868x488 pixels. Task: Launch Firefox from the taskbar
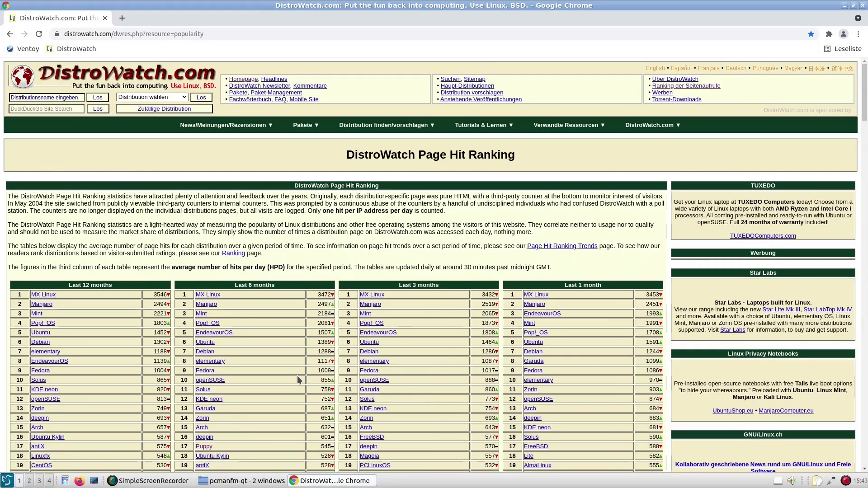tap(79, 481)
